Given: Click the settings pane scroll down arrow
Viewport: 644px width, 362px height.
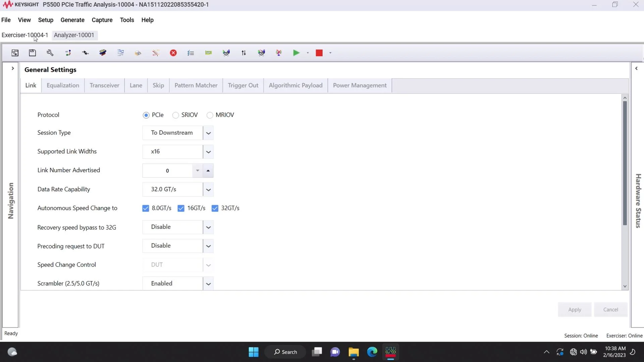Looking at the screenshot, I should 625,286.
